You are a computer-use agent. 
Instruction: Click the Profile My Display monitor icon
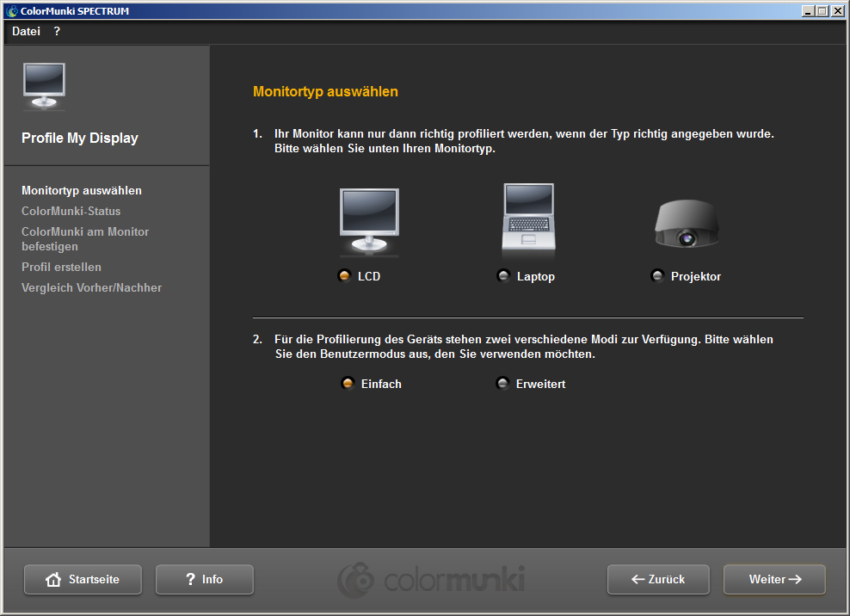click(45, 86)
